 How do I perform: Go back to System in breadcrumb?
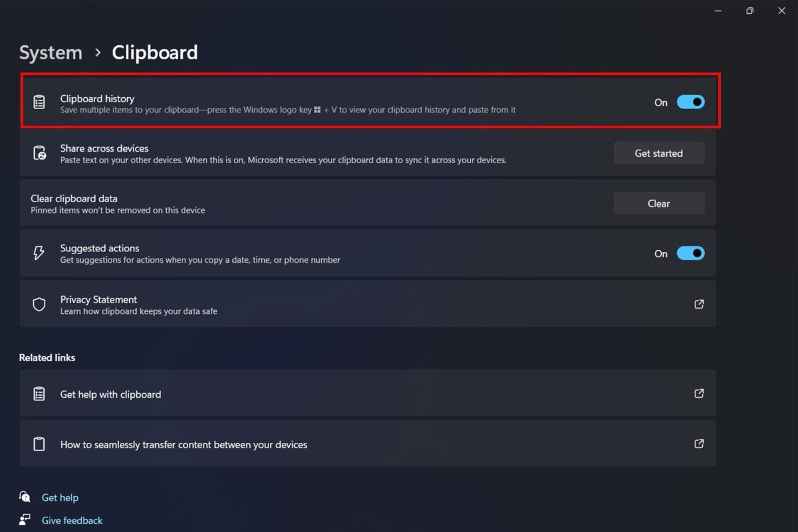pyautogui.click(x=51, y=53)
